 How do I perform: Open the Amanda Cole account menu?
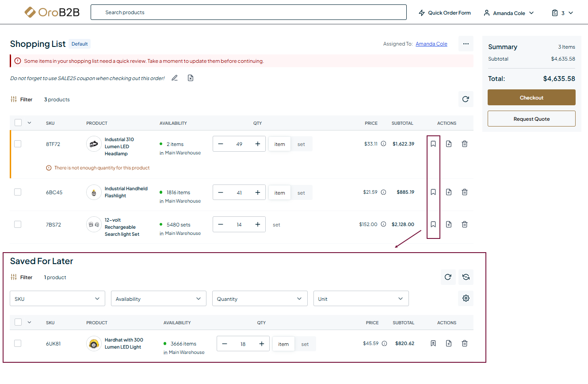[x=509, y=13]
